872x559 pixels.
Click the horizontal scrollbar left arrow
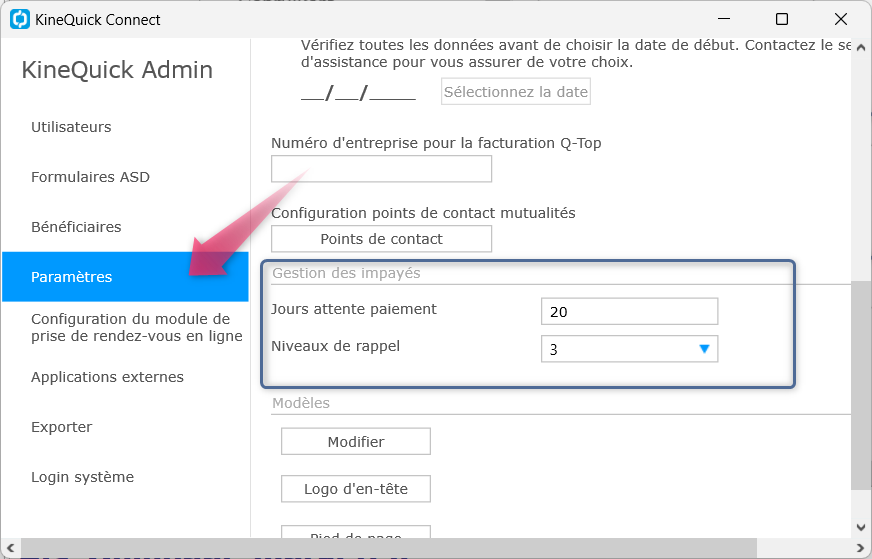pyautogui.click(x=10, y=548)
